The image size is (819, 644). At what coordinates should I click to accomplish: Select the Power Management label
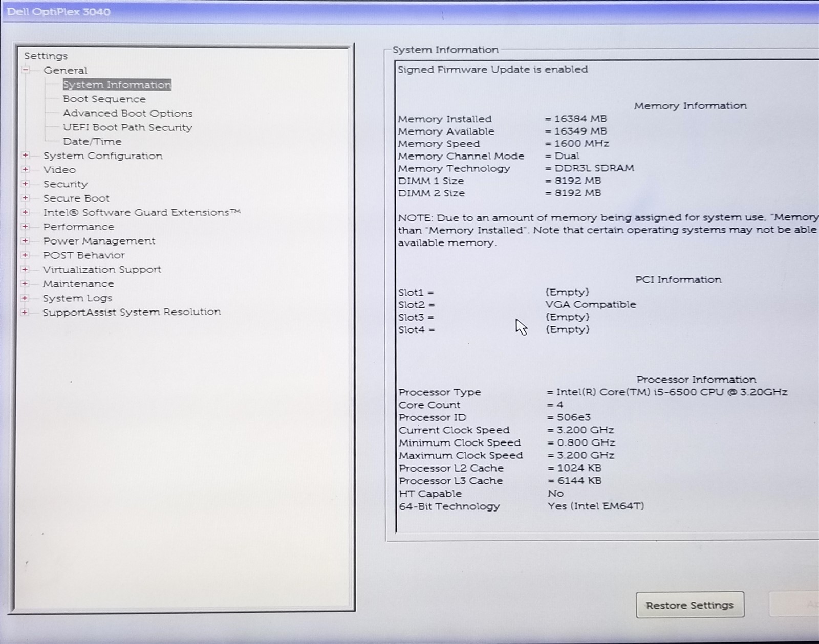click(99, 241)
